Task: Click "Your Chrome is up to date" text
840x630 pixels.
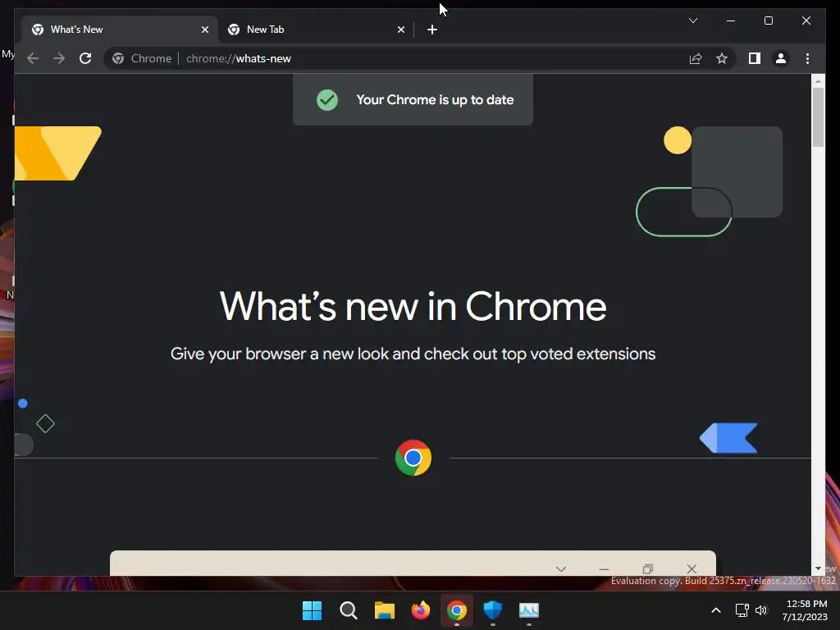Action: click(x=435, y=99)
